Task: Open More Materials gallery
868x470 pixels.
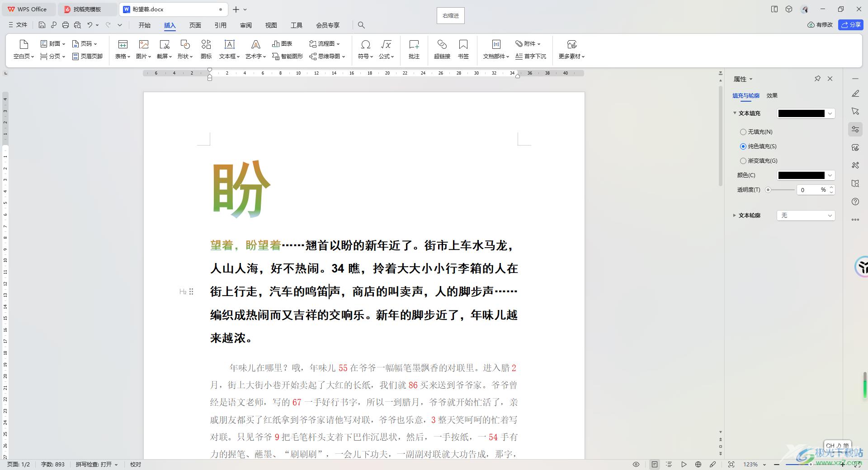Action: click(572, 49)
